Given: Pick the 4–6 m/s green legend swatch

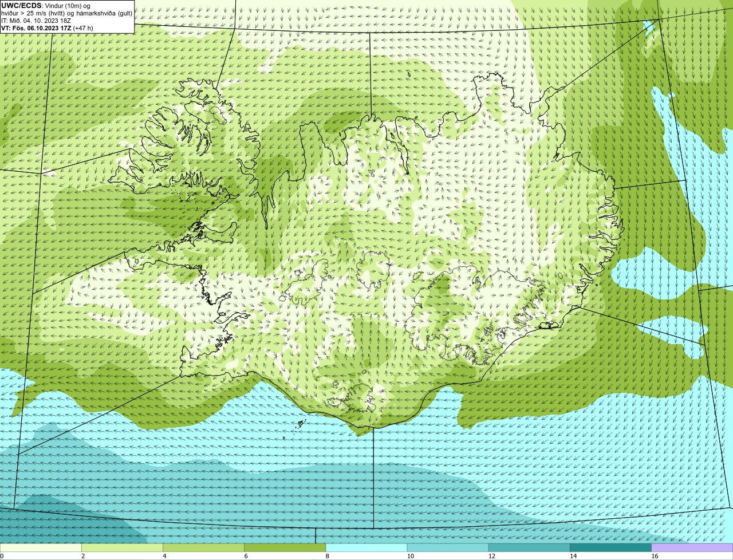Looking at the screenshot, I should [203, 547].
